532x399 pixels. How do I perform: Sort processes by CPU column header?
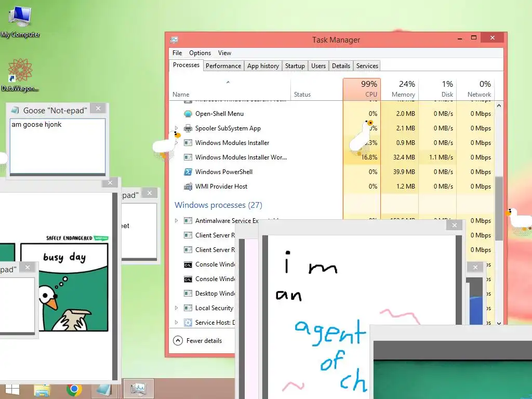click(362, 89)
